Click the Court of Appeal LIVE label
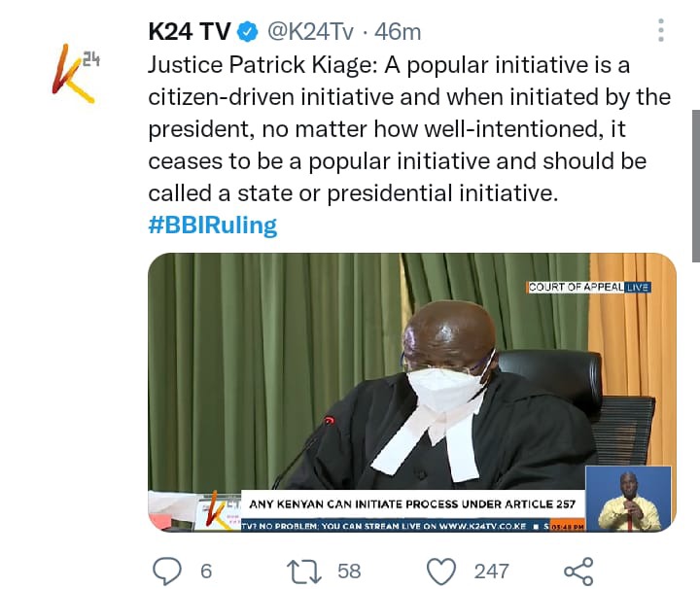Screen dimensions: 700x589 [x=589, y=287]
